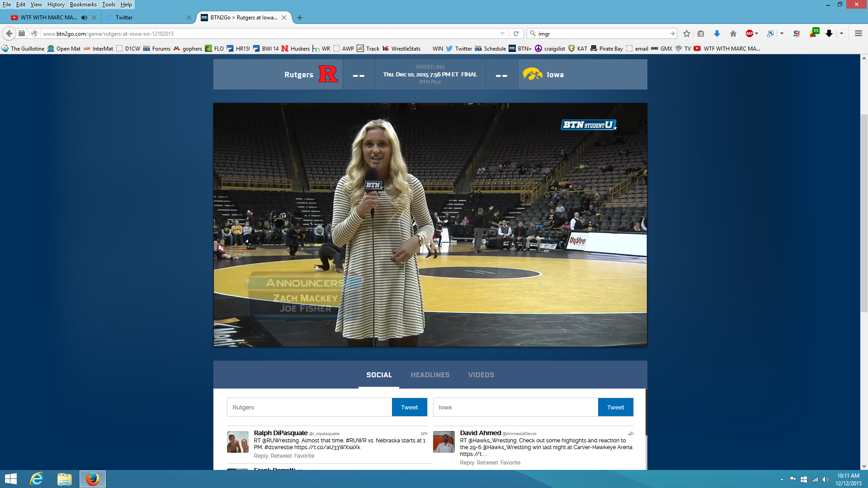Click the Rutgers R team logo

[328, 74]
